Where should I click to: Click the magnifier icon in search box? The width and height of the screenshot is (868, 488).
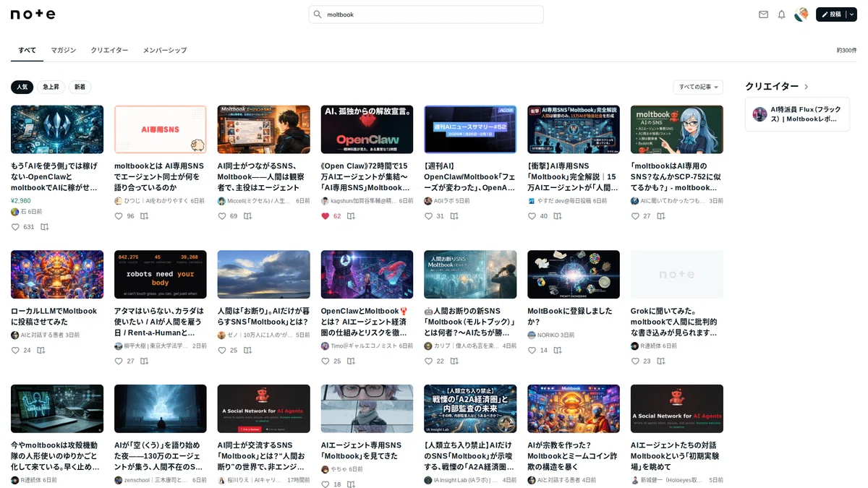coord(318,14)
